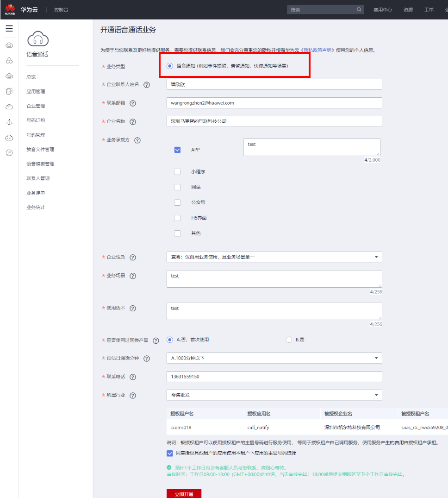Image resolution: width=448 pixels, height=498 pixels.
Task: Toggle the 同意授权其他租户 checkbox
Action: point(170,453)
